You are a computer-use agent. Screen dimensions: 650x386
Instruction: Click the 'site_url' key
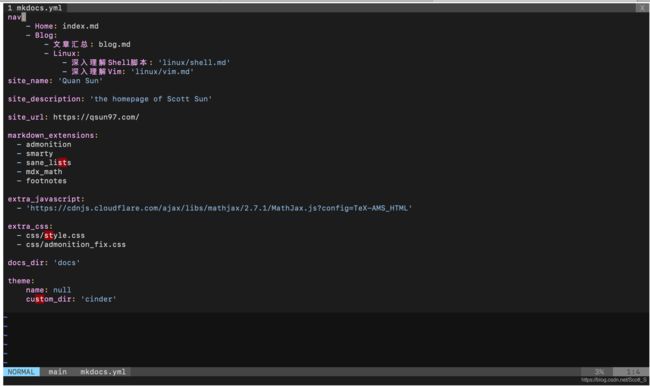(x=26, y=117)
